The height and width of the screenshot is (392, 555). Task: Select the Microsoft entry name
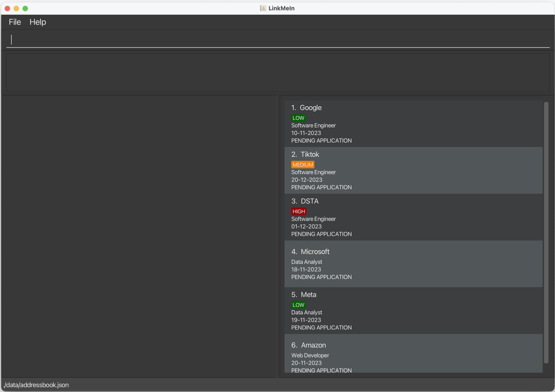[315, 252]
